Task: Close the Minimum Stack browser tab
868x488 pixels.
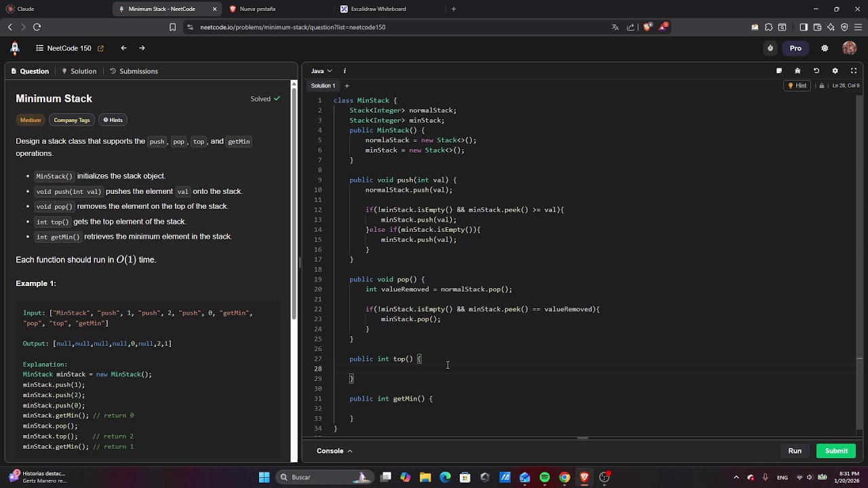Action: [x=215, y=9]
